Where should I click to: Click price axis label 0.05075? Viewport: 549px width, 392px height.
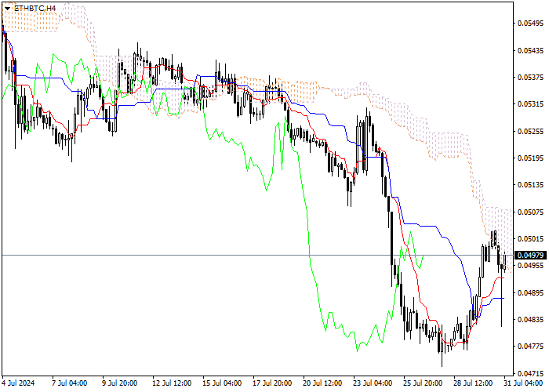(530, 212)
